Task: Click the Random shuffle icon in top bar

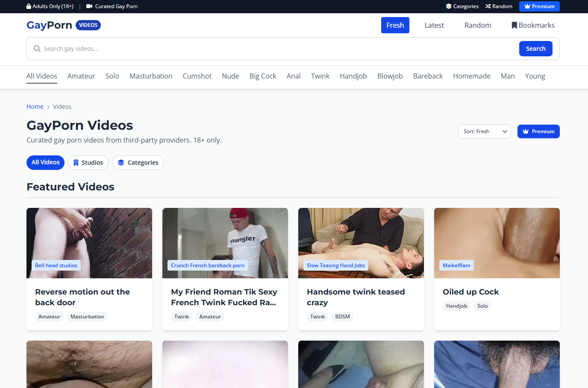Action: click(488, 6)
